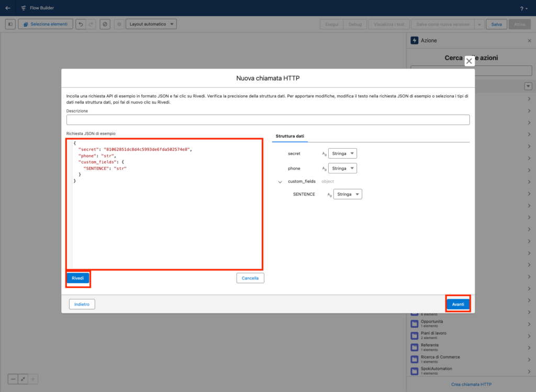The image size is (536, 392).
Task: Click the Avanti button
Action: tap(458, 304)
